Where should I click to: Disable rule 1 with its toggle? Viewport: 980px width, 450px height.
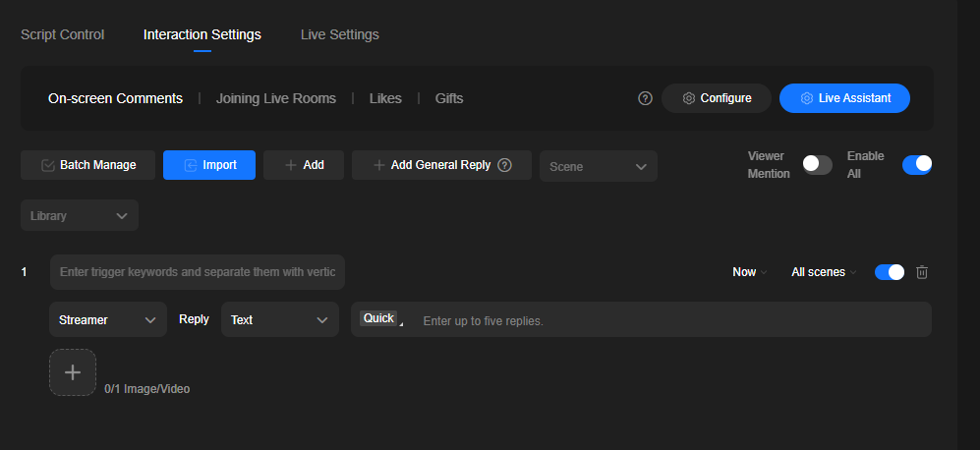tap(890, 272)
